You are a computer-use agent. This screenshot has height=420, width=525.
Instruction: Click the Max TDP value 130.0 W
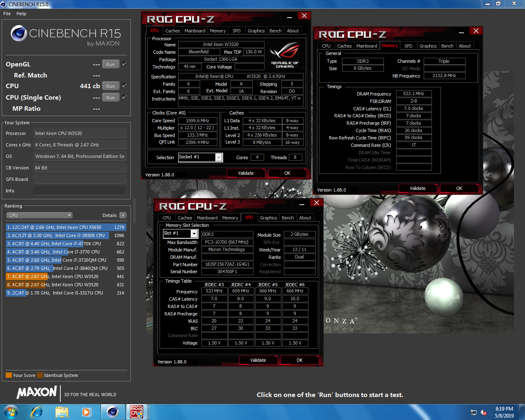253,52
